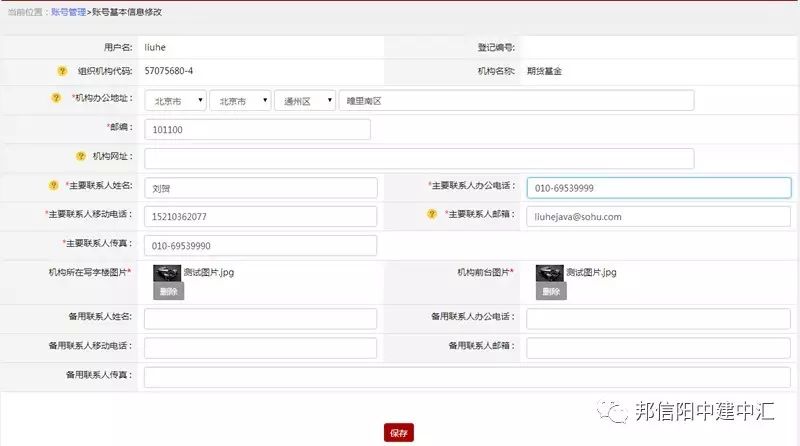Image resolution: width=800 pixels, height=446 pixels.
Task: Click the 主要联系人办公电话 field
Action: coord(658,188)
